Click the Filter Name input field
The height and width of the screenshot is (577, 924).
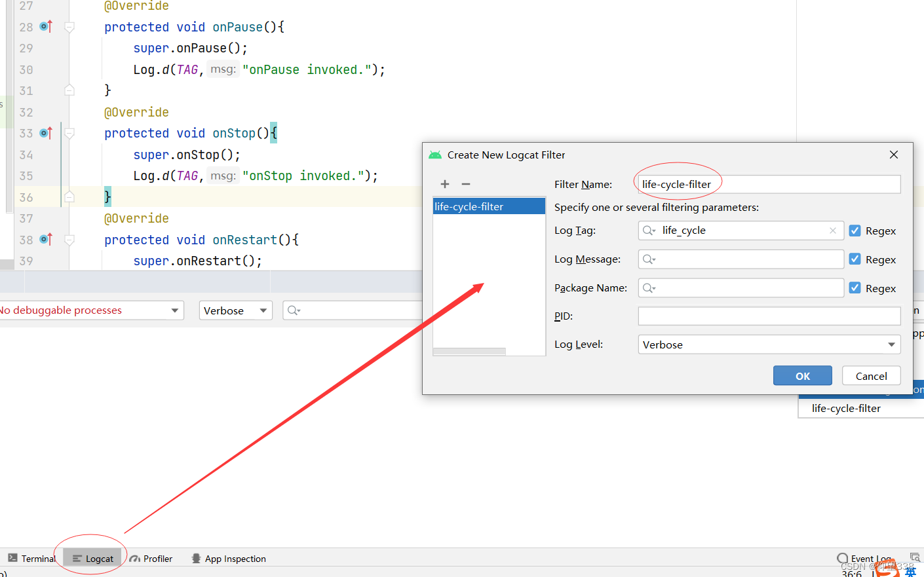(x=769, y=184)
